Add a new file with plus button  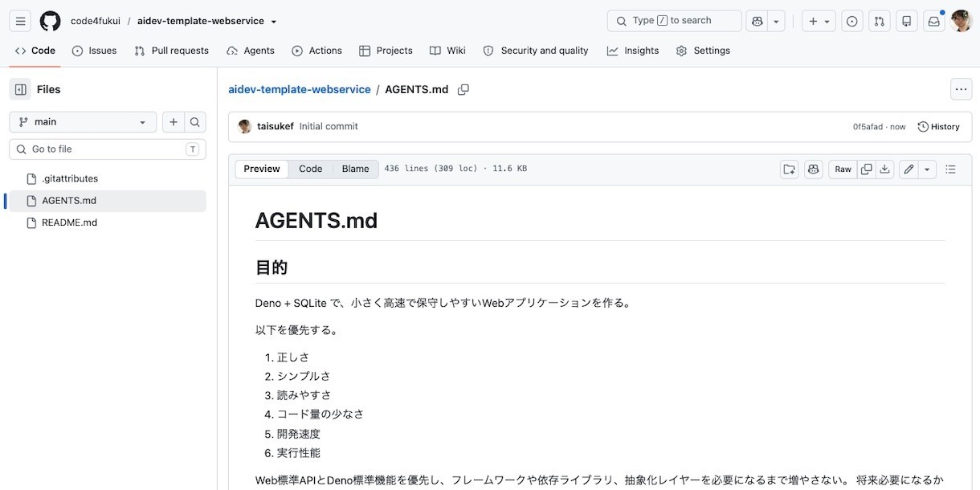pyautogui.click(x=174, y=122)
